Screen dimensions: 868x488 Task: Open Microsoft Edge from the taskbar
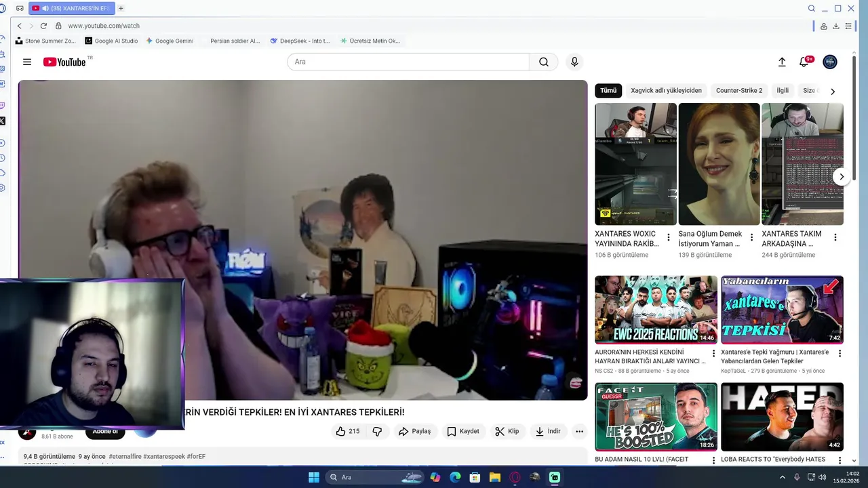tap(455, 477)
